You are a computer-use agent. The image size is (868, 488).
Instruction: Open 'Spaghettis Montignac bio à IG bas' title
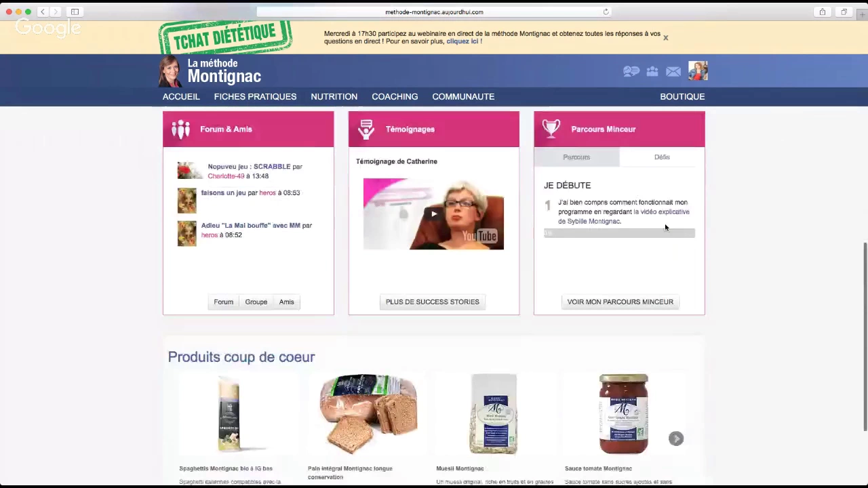click(x=226, y=468)
